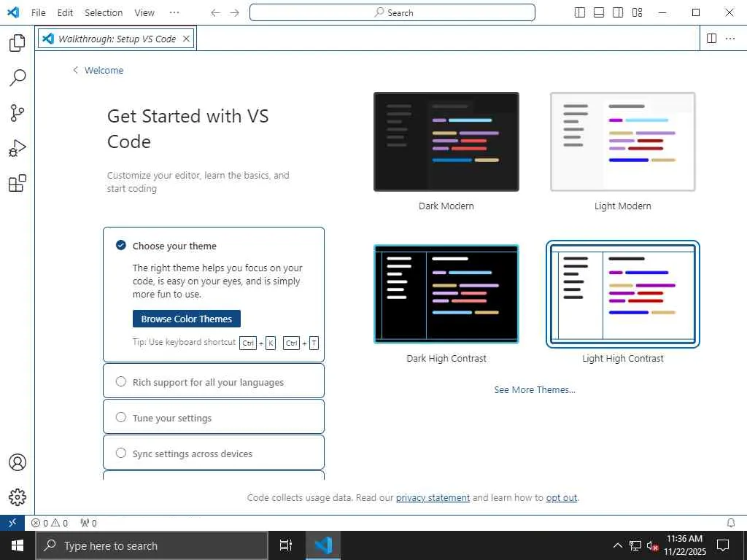Screen dimensions: 747x560
Task: Mark Tune your settings step done
Action: pos(121,417)
